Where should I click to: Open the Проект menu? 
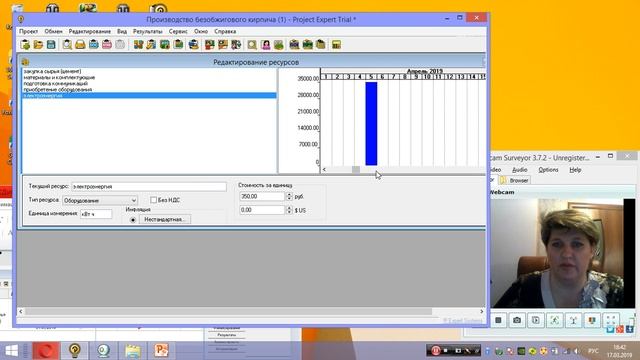[x=29, y=31]
